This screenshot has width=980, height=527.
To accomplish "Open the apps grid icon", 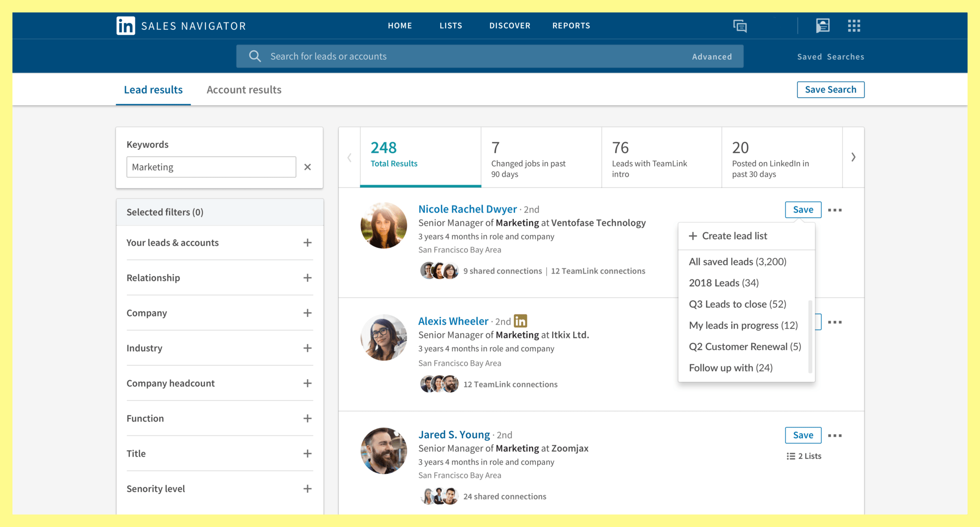I will (854, 26).
